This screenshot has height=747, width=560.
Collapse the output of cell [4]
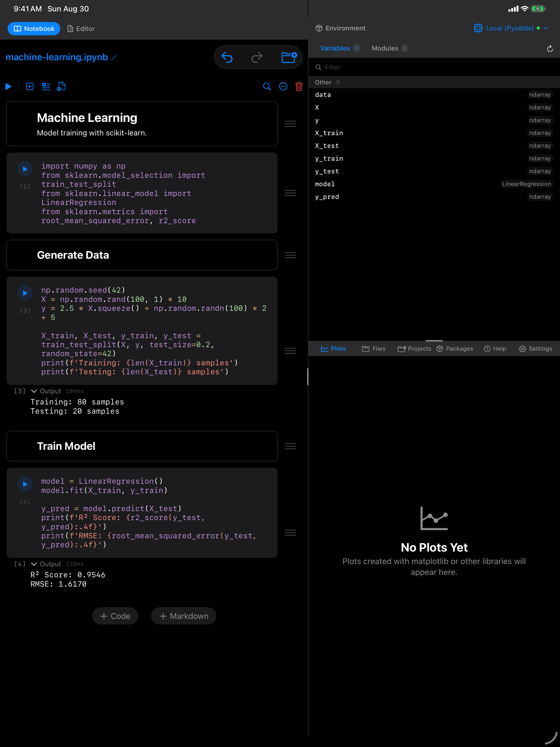click(34, 564)
